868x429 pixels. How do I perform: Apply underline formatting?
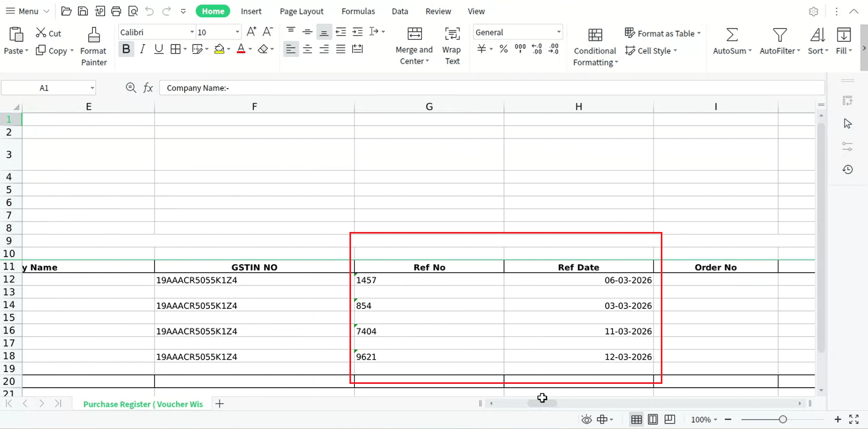click(159, 49)
